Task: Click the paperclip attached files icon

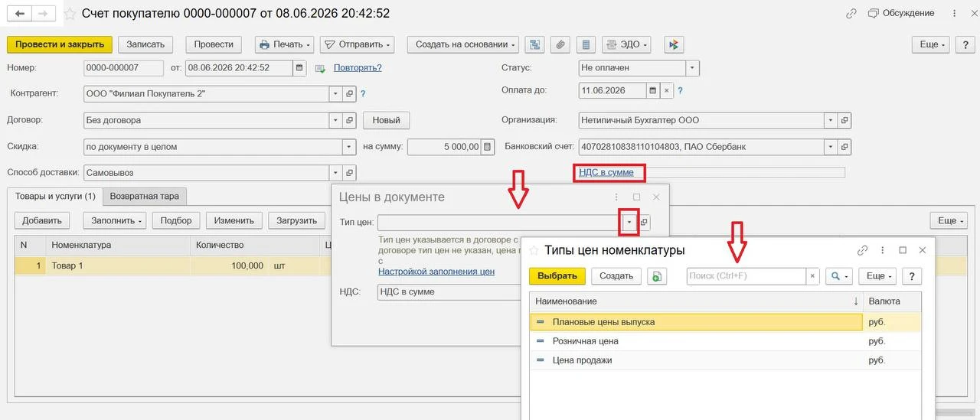Action: pyautogui.click(x=560, y=45)
